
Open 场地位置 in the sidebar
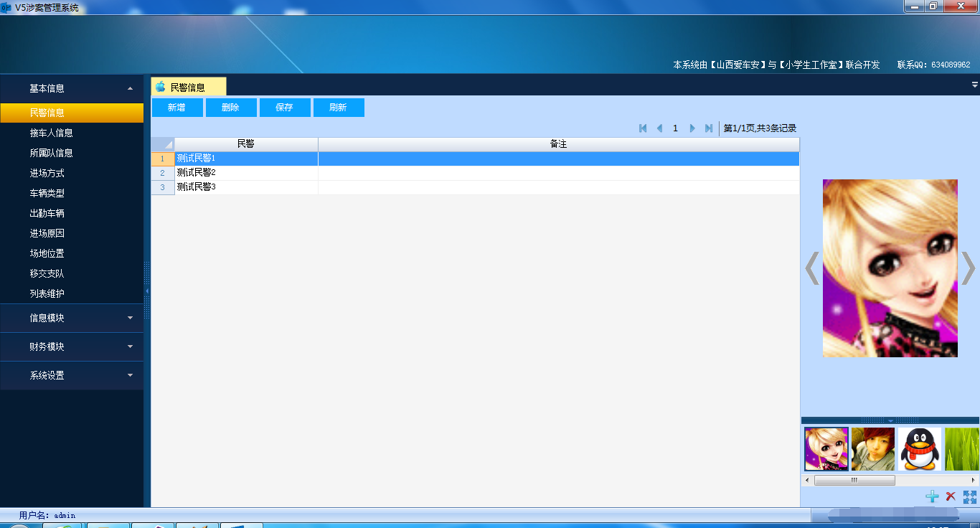[72, 253]
